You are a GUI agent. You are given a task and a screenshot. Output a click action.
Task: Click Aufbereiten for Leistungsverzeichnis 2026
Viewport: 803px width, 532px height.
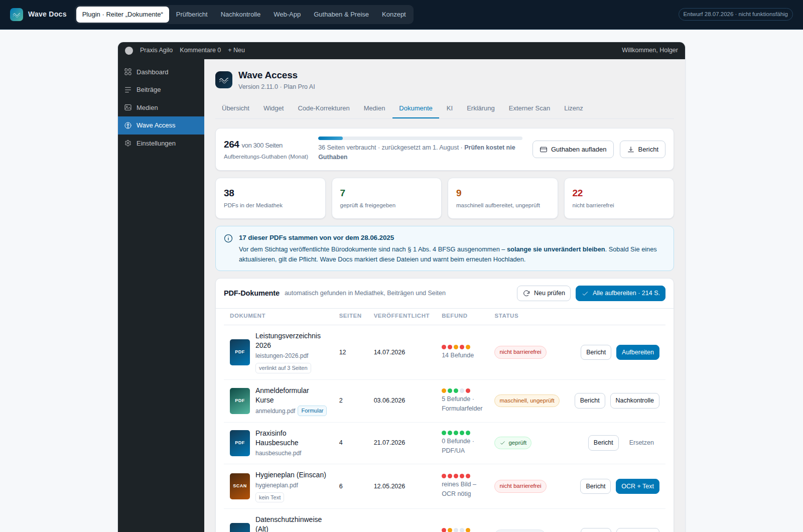pos(638,352)
